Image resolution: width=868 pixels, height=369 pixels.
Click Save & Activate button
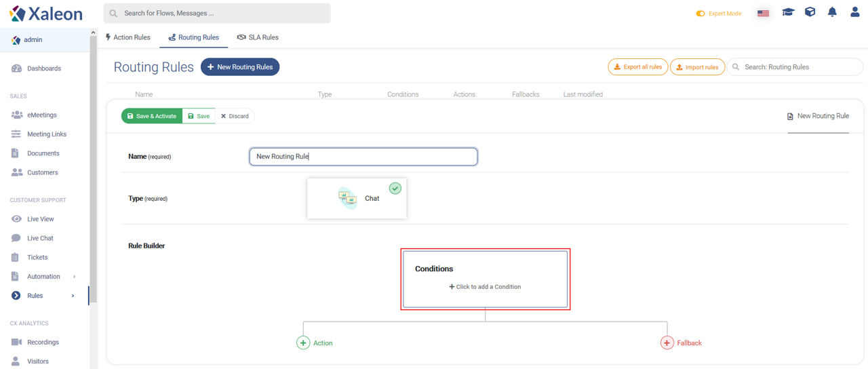click(152, 116)
